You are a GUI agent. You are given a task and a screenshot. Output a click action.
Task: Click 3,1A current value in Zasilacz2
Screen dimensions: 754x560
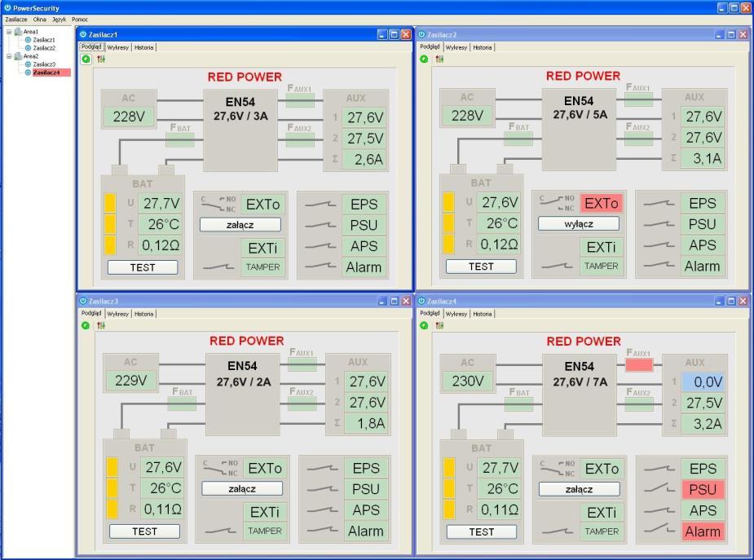[703, 158]
